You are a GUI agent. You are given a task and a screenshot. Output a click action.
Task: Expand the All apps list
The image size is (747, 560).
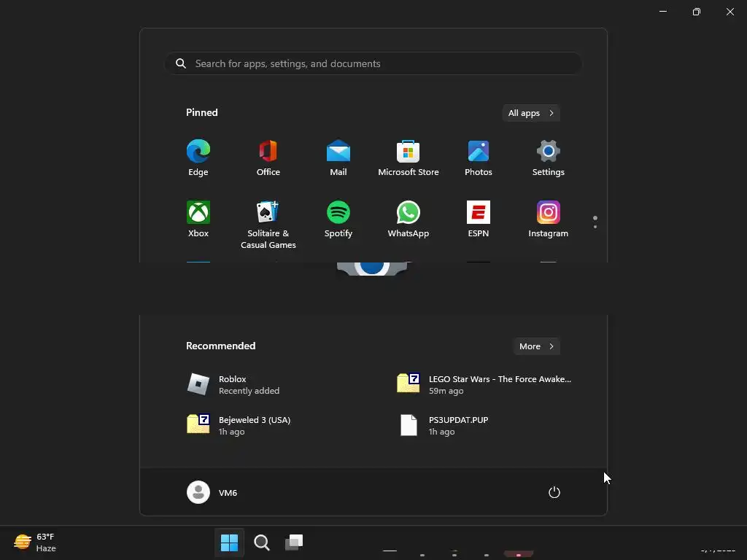pyautogui.click(x=531, y=113)
